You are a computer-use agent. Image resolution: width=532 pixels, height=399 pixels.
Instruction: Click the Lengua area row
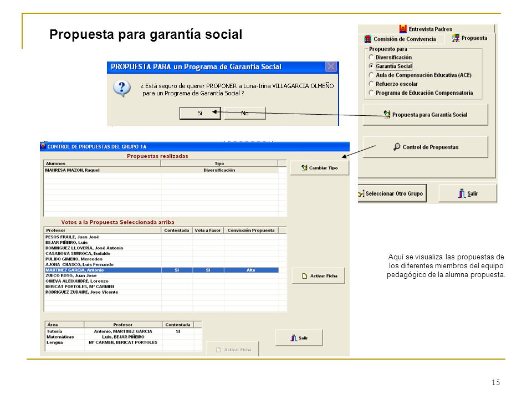point(120,342)
